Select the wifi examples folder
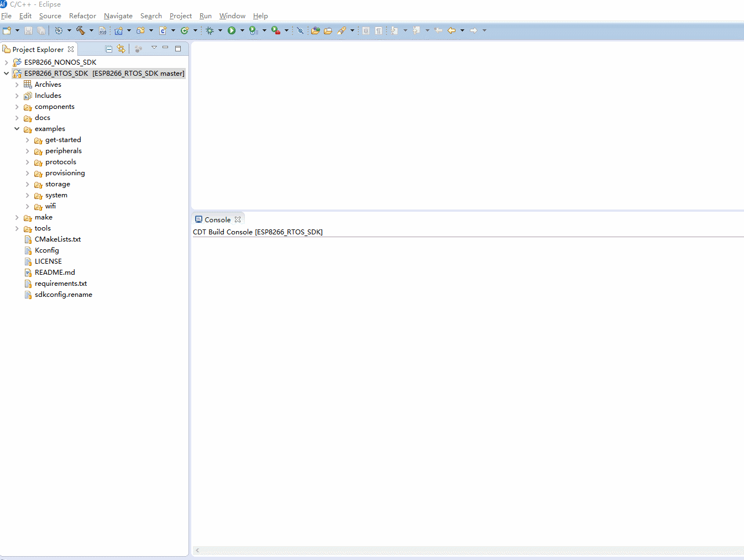 50,206
